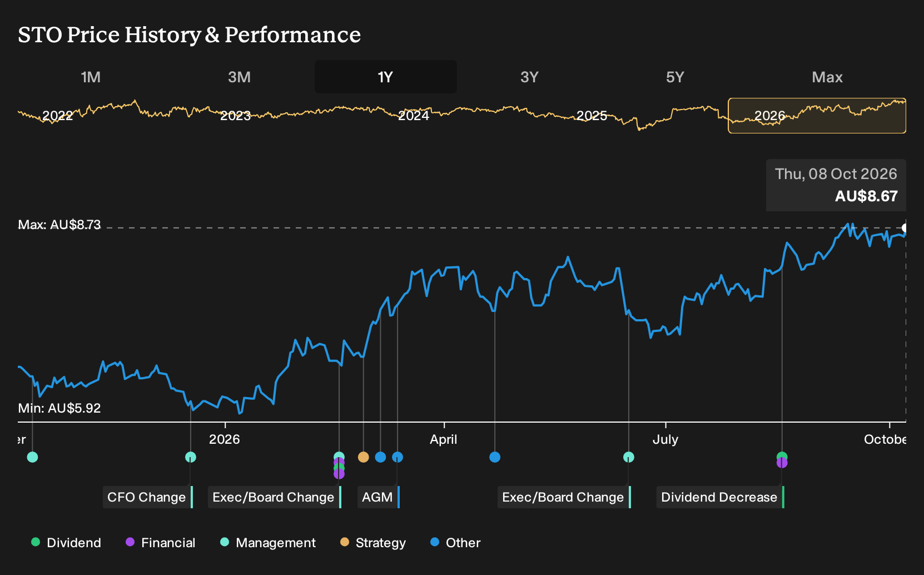Click the highlighted 2026 range selector window

[x=817, y=116]
